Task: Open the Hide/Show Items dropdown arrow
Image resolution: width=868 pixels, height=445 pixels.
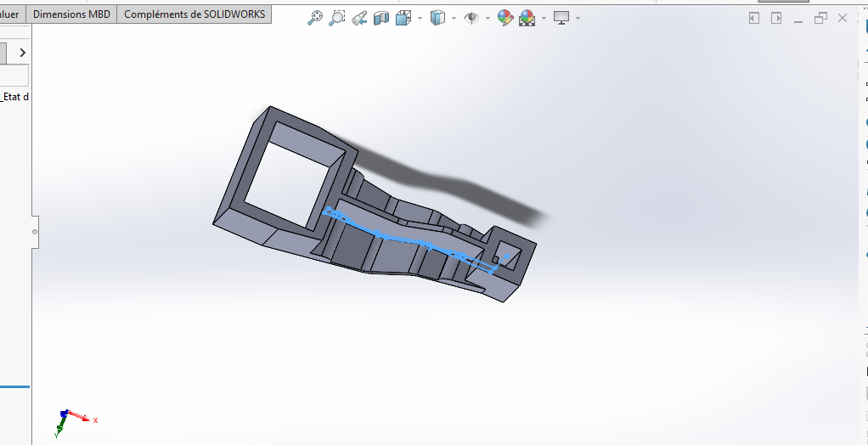Action: 488,18
